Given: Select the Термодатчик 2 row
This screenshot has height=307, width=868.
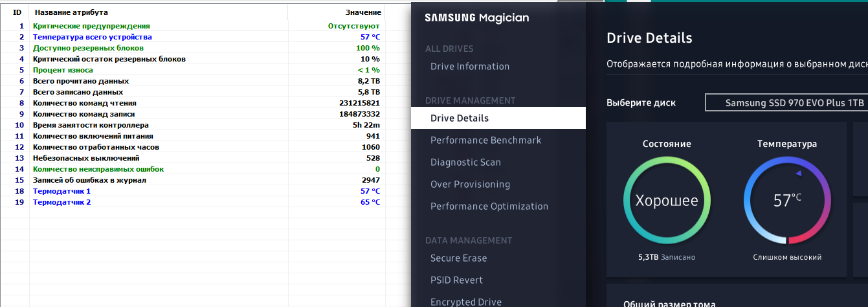Looking at the screenshot, I should click(x=61, y=202).
